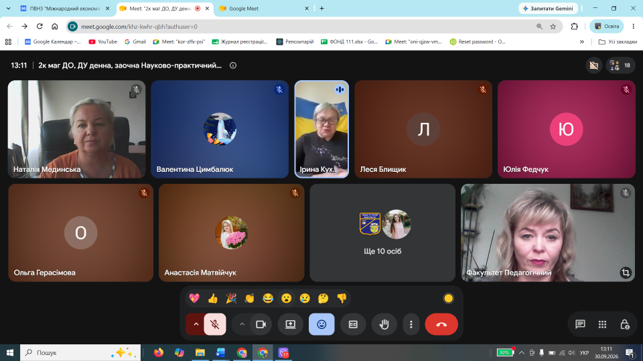Open chat with everyone panel

click(580, 324)
